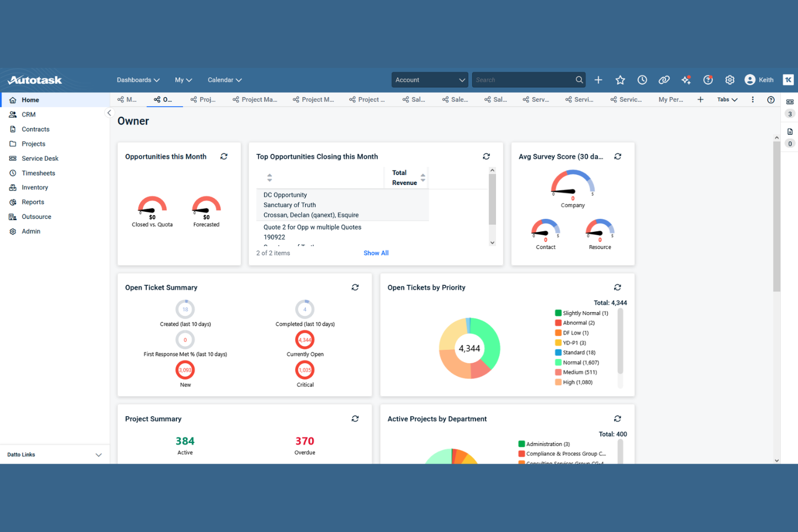Click the Autotask logo

point(35,80)
